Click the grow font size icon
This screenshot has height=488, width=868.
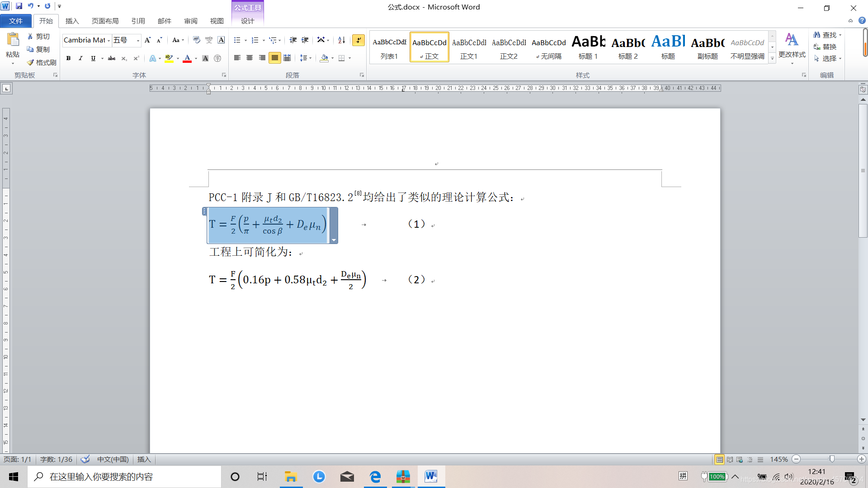coord(147,40)
